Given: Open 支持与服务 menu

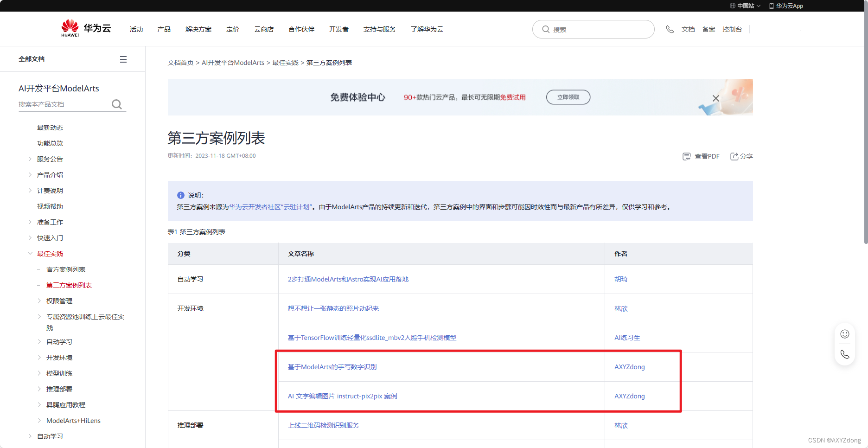Looking at the screenshot, I should point(380,29).
